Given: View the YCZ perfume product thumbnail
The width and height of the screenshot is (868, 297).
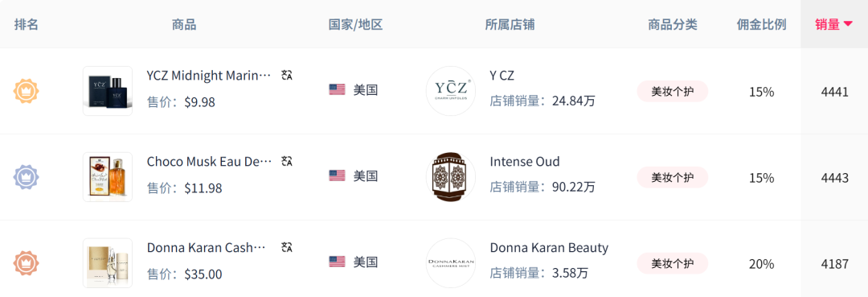Looking at the screenshot, I should point(108,91).
